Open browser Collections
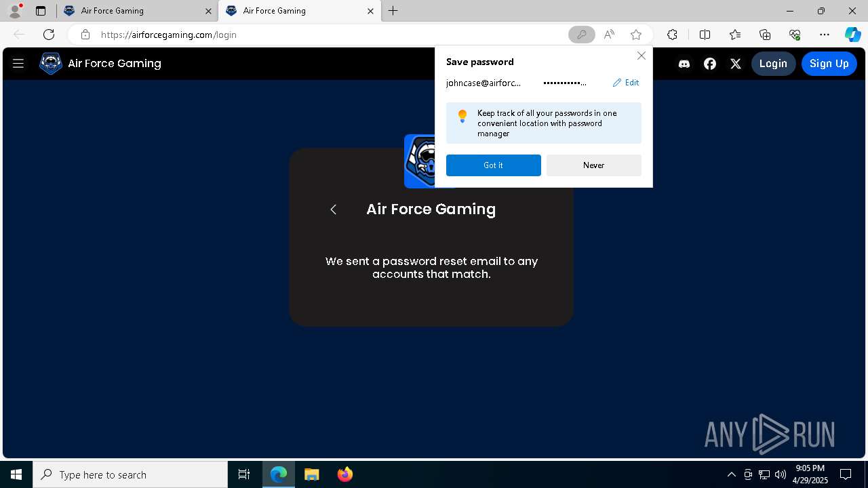This screenshot has height=488, width=868. click(765, 35)
